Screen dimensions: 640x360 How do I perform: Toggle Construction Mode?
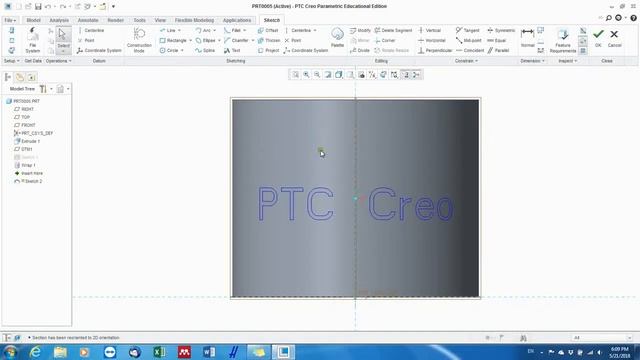[139, 40]
